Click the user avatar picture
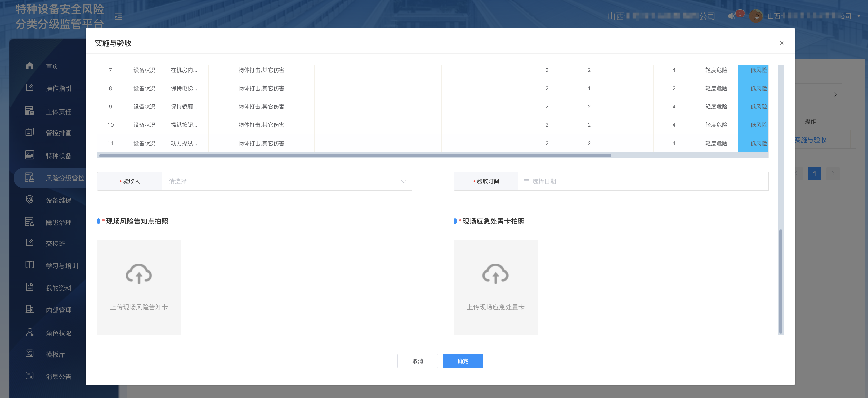Screen dimensions: 868x398 pos(756,16)
